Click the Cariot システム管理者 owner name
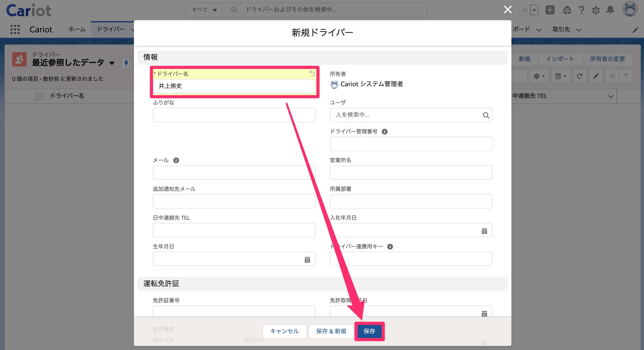The image size is (644, 350). pos(372,84)
